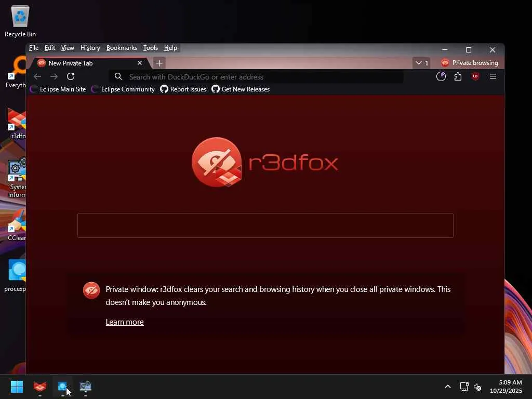Open the Extensions puzzle icon
Viewport: 532px width, 399px height.
(x=458, y=77)
